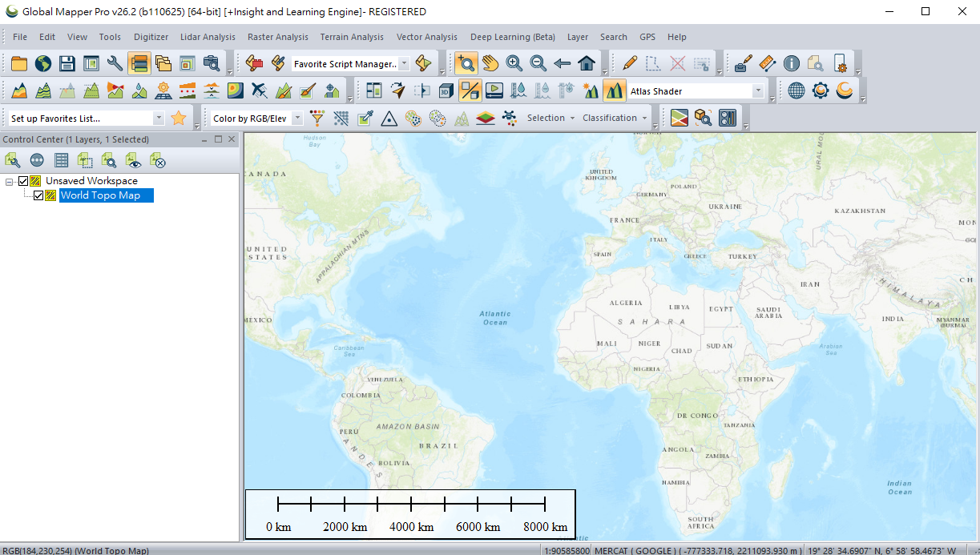Toggle the Unsaved Workspace checkbox
This screenshot has height=555, width=980.
pyautogui.click(x=23, y=181)
